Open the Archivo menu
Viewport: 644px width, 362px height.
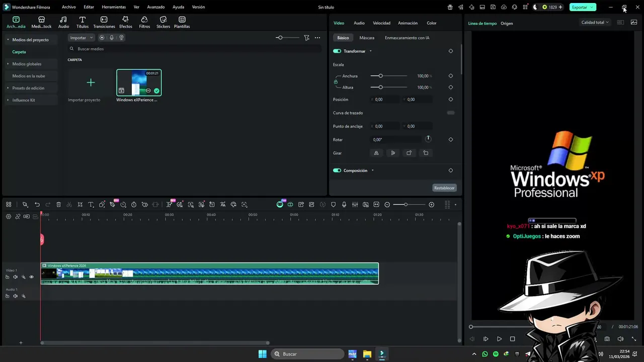(69, 7)
